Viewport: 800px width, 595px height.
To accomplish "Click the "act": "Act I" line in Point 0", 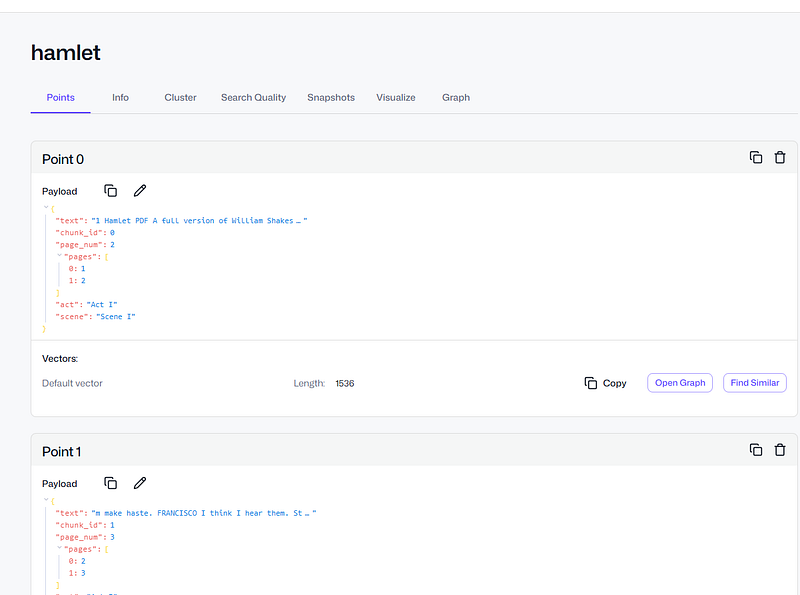I will click(86, 305).
